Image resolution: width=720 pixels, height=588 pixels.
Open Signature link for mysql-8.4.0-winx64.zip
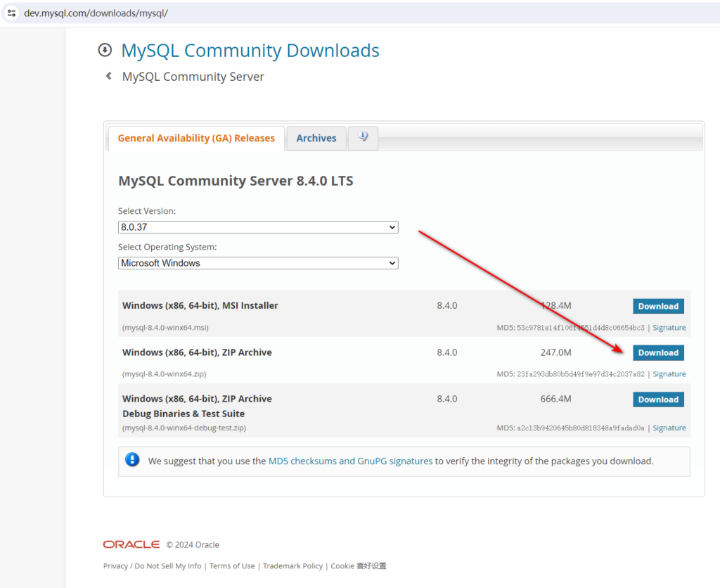[x=669, y=374]
